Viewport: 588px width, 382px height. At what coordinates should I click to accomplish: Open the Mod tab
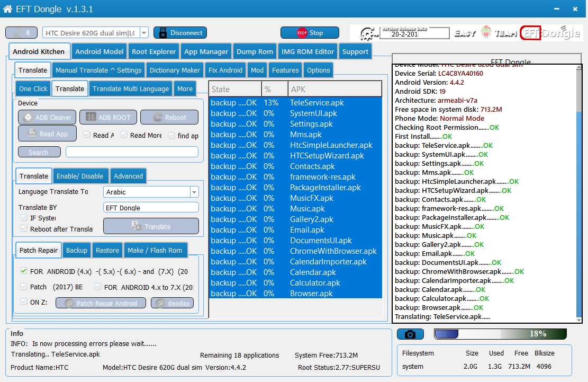[x=257, y=70]
